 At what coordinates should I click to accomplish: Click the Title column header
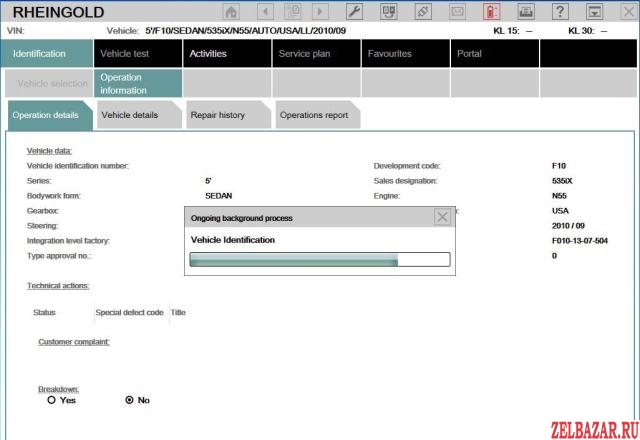pyautogui.click(x=178, y=313)
